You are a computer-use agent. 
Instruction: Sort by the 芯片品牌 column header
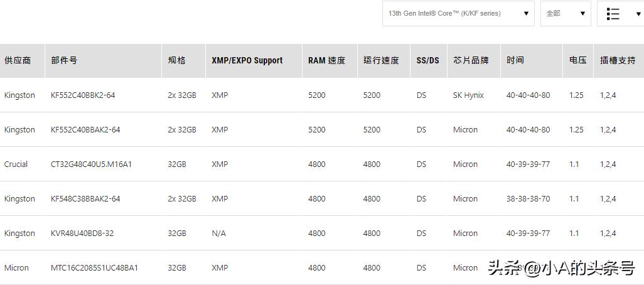pyautogui.click(x=471, y=60)
